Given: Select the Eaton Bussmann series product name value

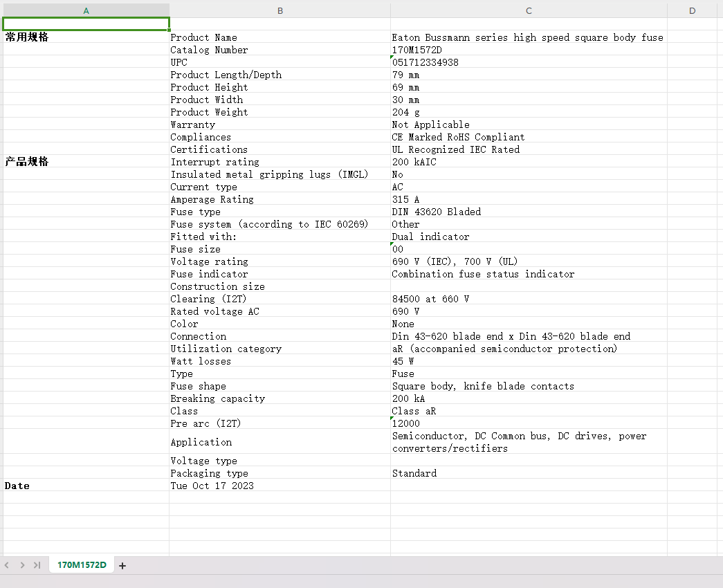Looking at the screenshot, I should tap(529, 37).
